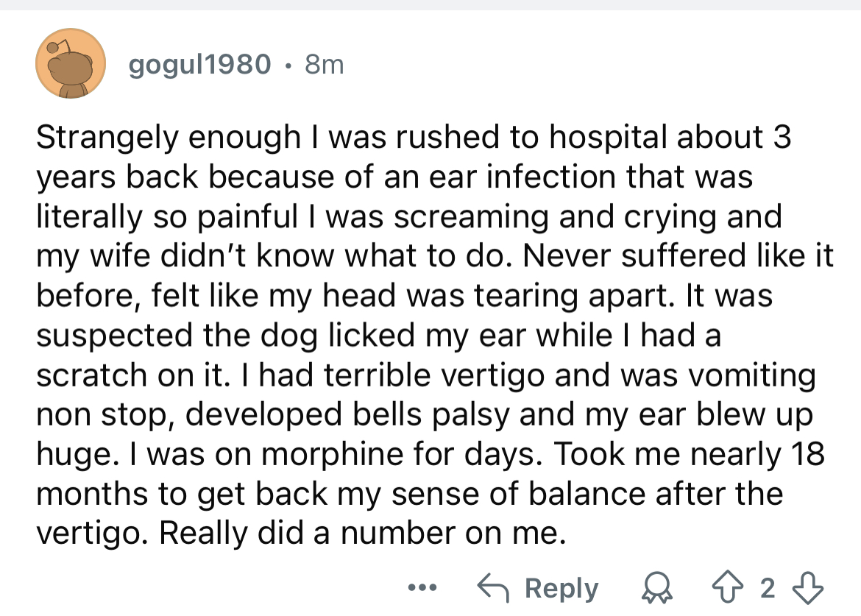Open the gogul1980 username profile link

click(x=199, y=65)
